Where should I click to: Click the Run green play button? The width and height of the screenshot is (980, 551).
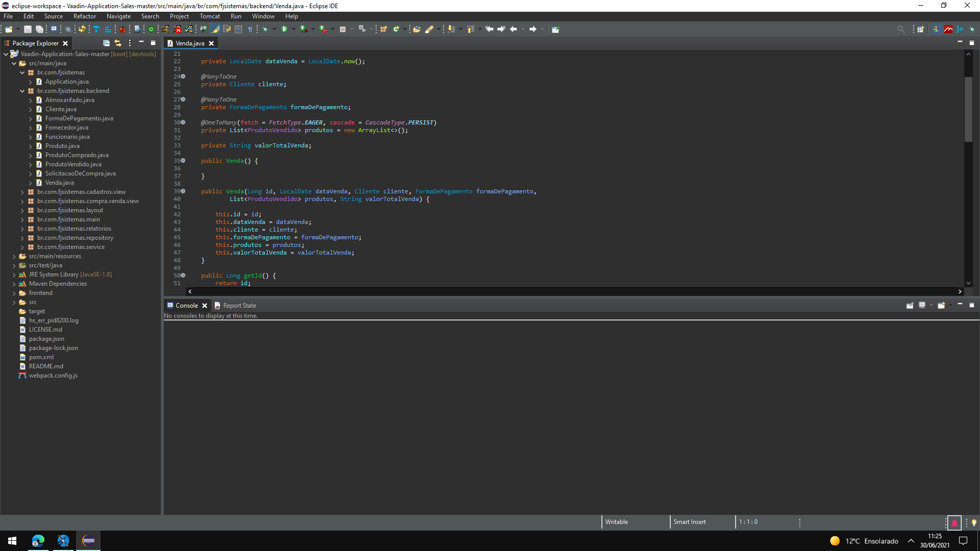pos(284,29)
